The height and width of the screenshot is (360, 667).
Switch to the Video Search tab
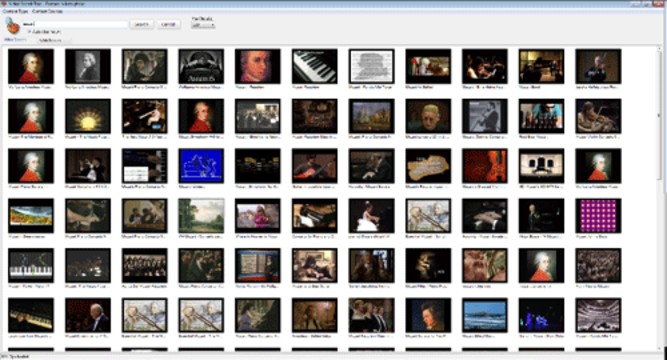point(15,40)
